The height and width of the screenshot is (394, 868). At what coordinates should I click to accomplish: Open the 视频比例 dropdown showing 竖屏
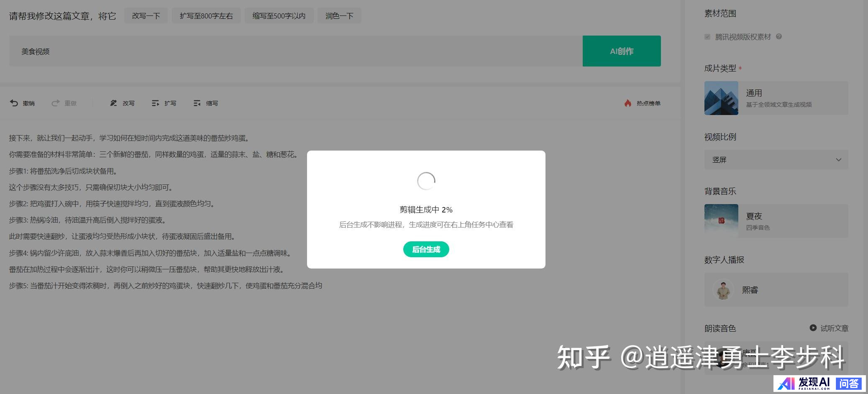tap(776, 160)
